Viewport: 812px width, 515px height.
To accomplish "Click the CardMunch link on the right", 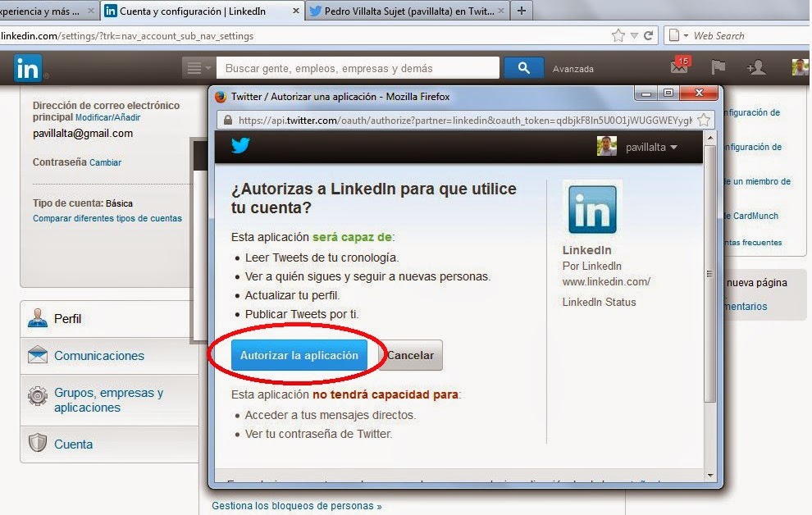I will (750, 216).
